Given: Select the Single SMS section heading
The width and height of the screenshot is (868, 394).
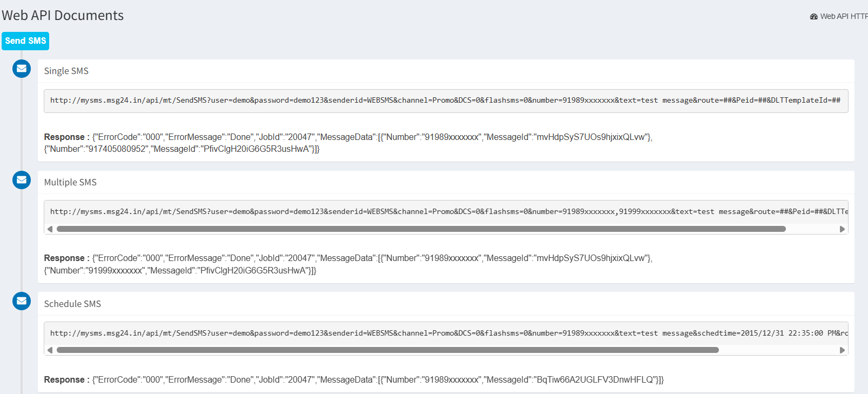Looking at the screenshot, I should click(66, 71).
